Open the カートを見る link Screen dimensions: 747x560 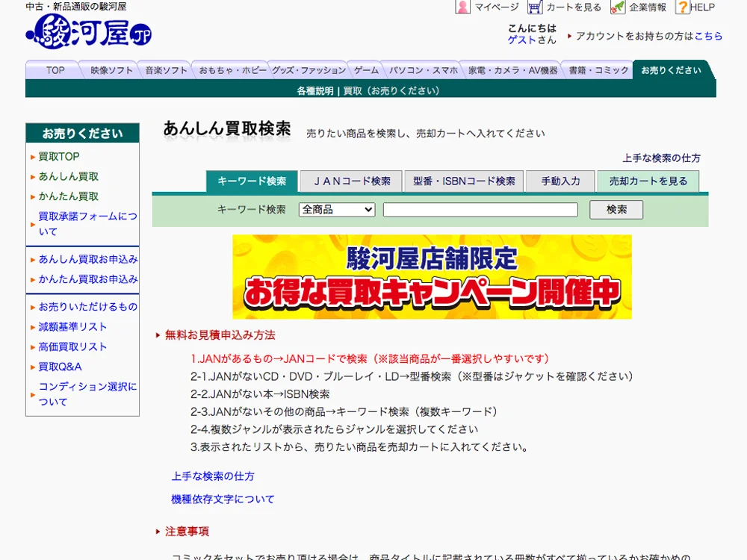pyautogui.click(x=574, y=7)
